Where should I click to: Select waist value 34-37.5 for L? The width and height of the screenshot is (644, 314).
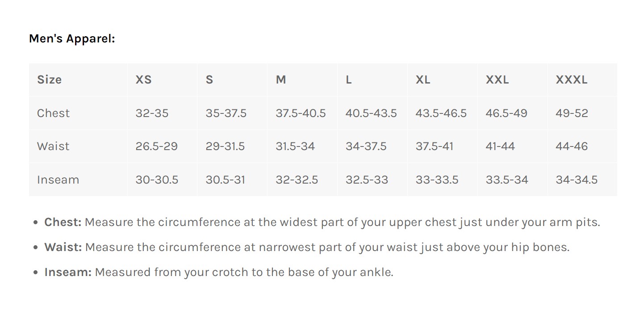click(x=366, y=147)
